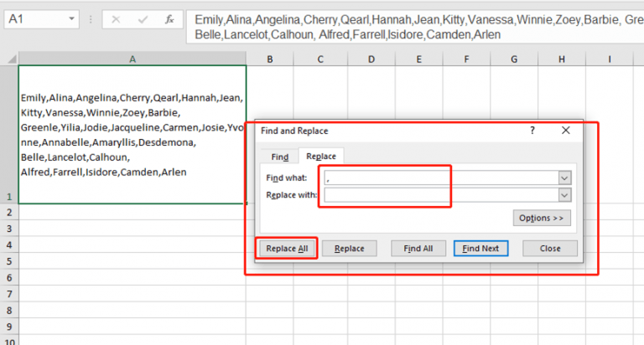644x345 pixels.
Task: Show more settings with Options >> button
Action: [x=542, y=218]
